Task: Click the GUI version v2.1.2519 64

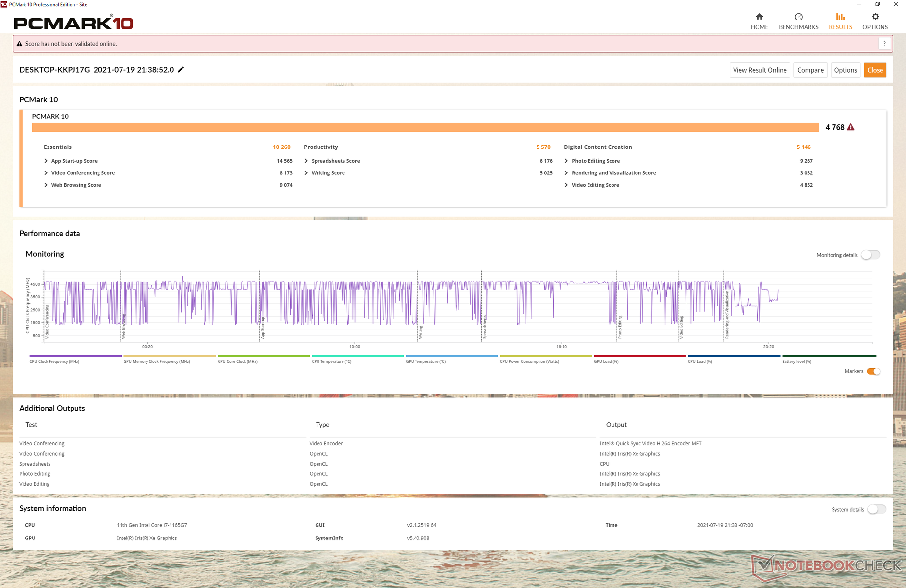Action: [421, 525]
